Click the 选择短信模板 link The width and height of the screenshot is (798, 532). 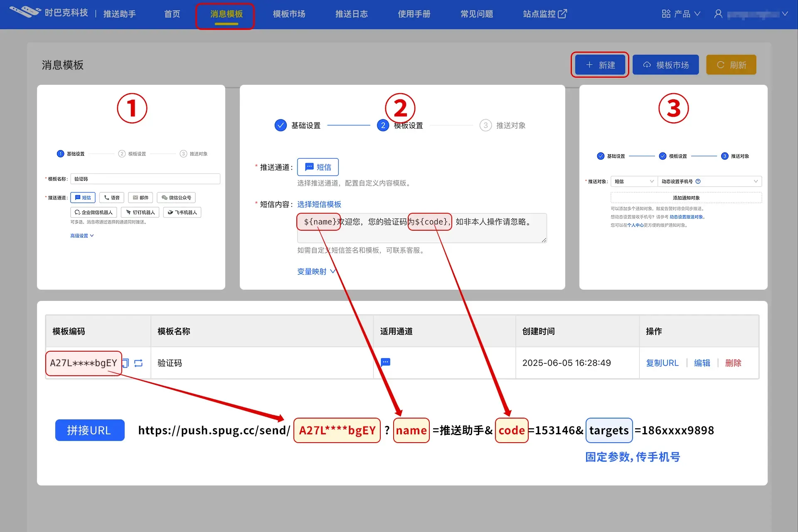(x=319, y=204)
